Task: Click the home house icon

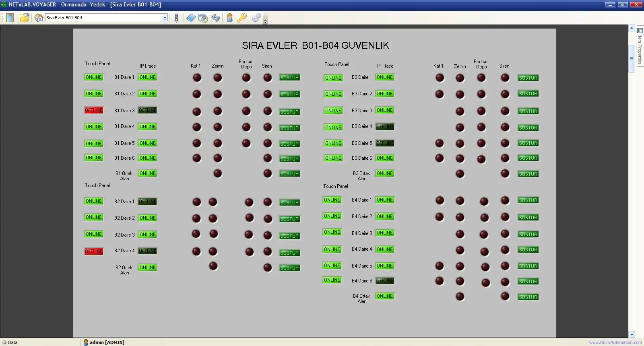Action: (39, 18)
